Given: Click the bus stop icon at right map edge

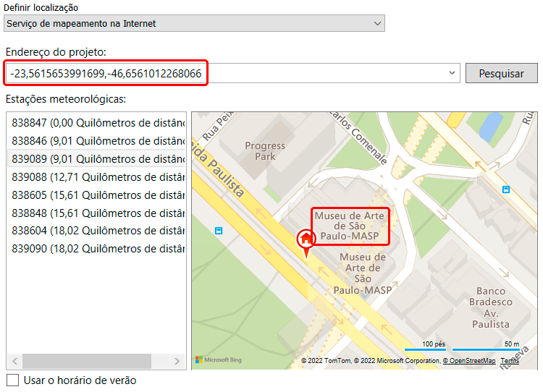Looking at the screenshot, I should tap(505, 189).
